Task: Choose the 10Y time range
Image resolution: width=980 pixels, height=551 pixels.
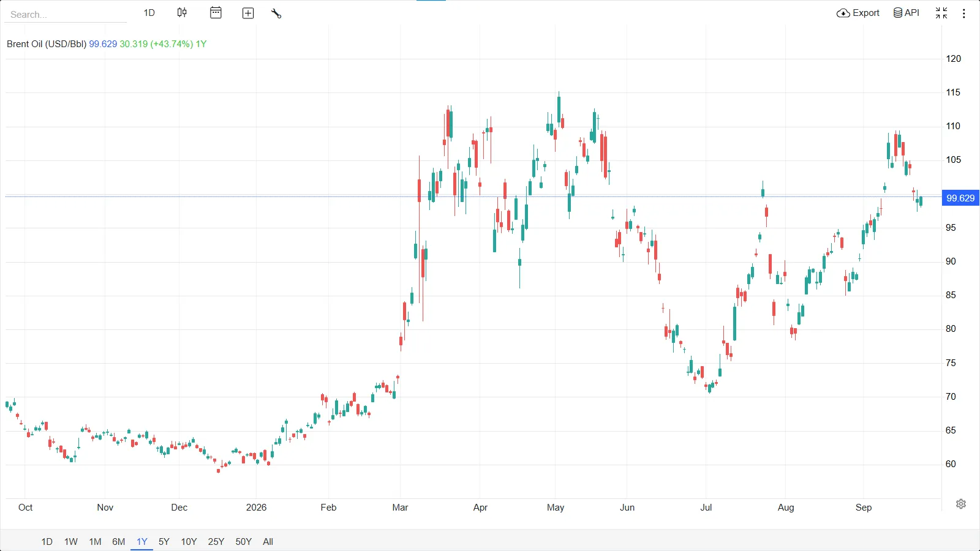Action: [189, 542]
